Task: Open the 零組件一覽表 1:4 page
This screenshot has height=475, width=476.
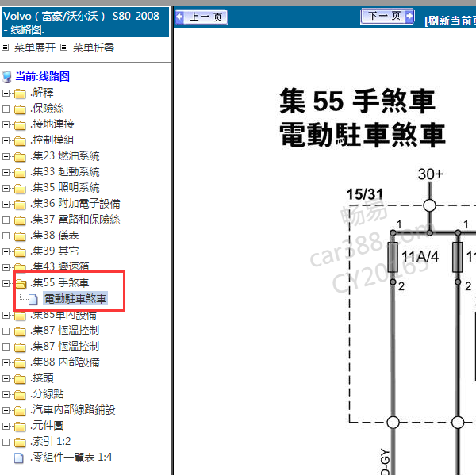Action: (71, 457)
